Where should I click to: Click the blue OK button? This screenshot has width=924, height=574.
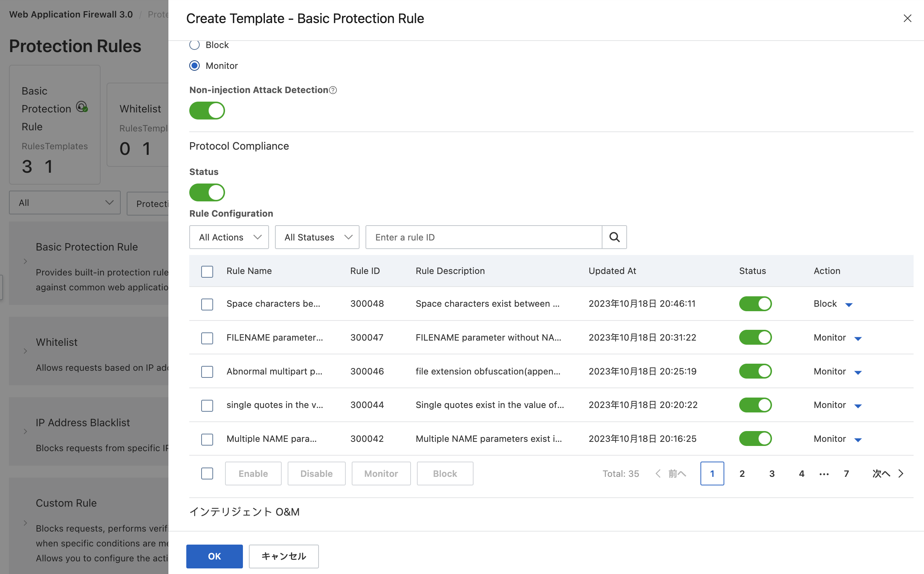click(x=214, y=556)
